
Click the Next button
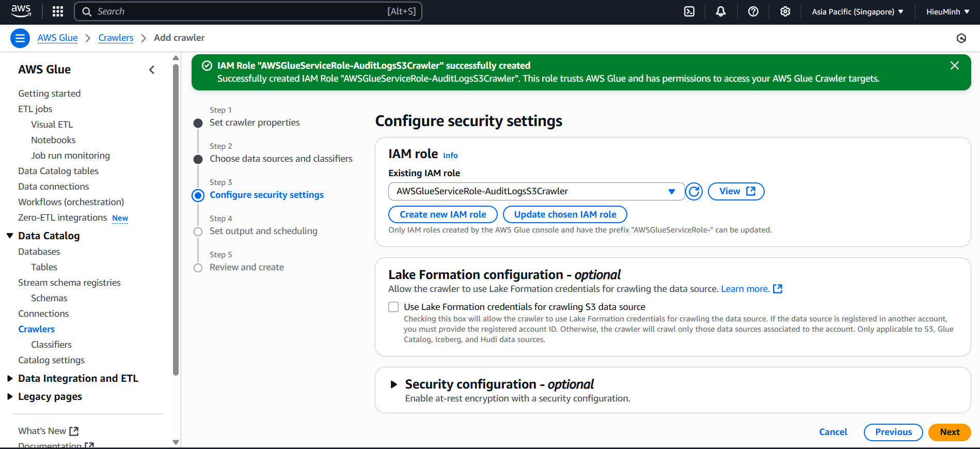(950, 432)
